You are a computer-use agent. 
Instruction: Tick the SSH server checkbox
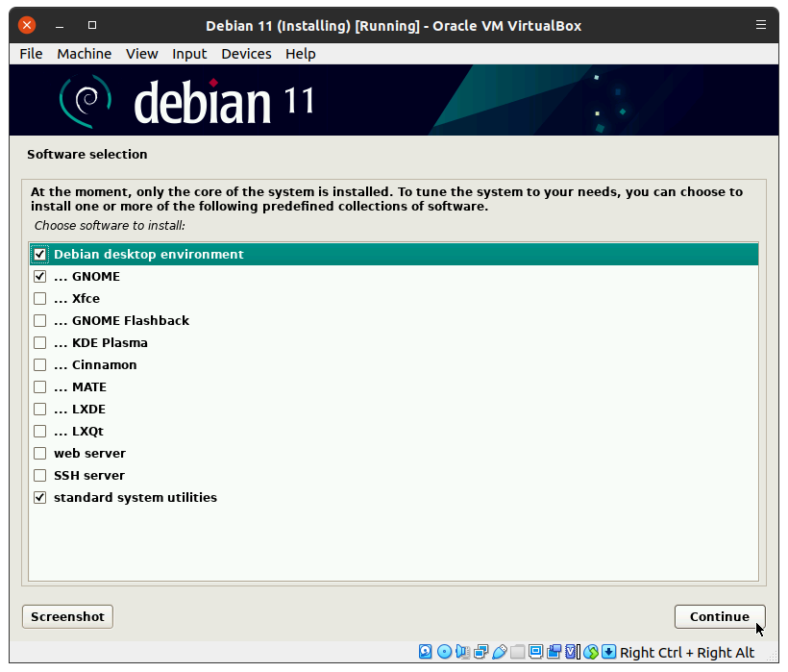point(40,476)
